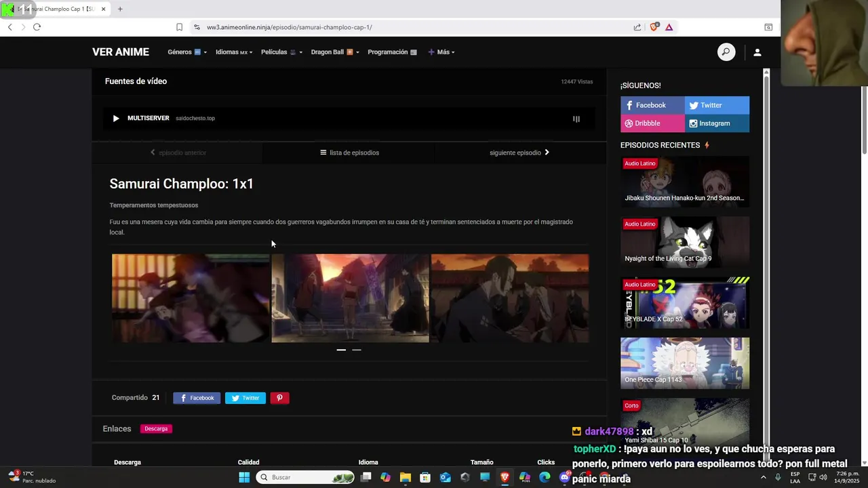Expand the Películas dropdown menu

281,52
